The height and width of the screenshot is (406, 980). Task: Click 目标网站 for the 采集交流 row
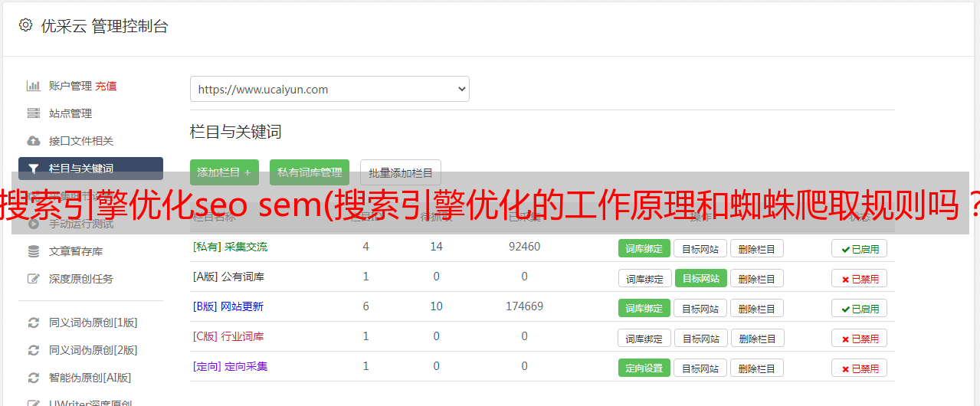(701, 248)
